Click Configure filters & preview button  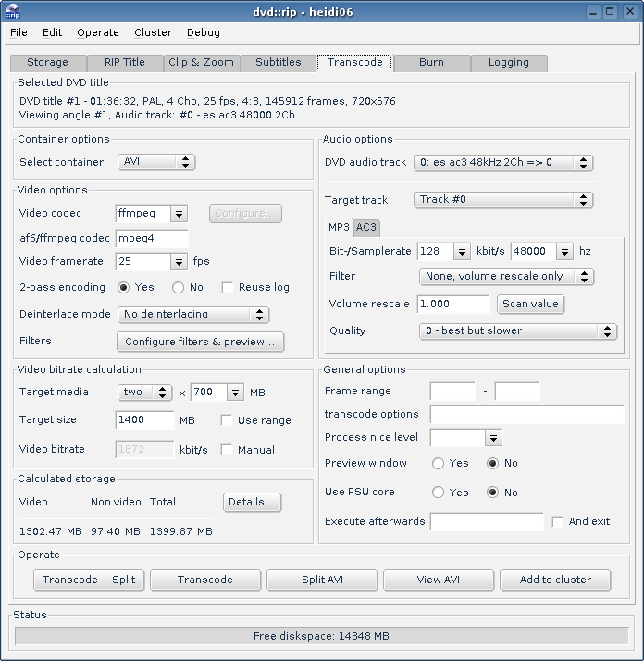200,342
